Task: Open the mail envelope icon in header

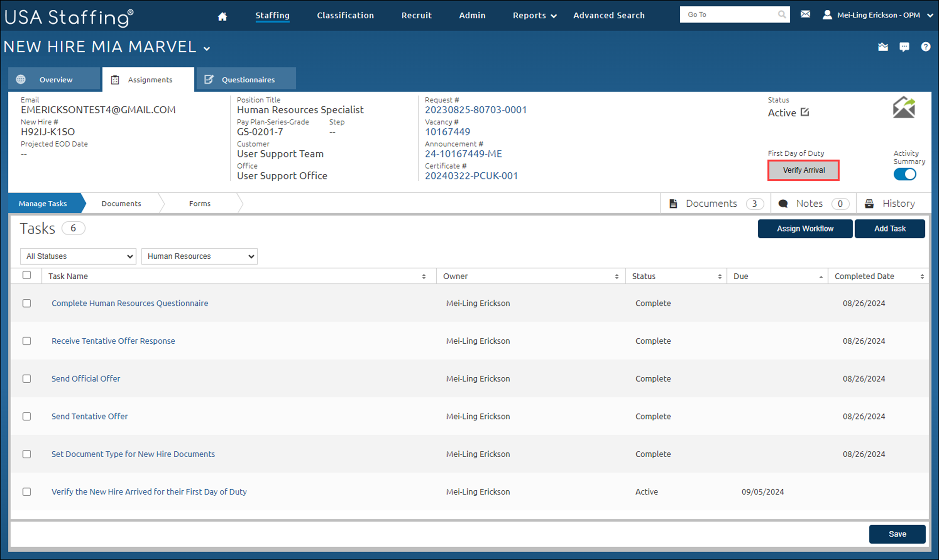Action: point(805,15)
